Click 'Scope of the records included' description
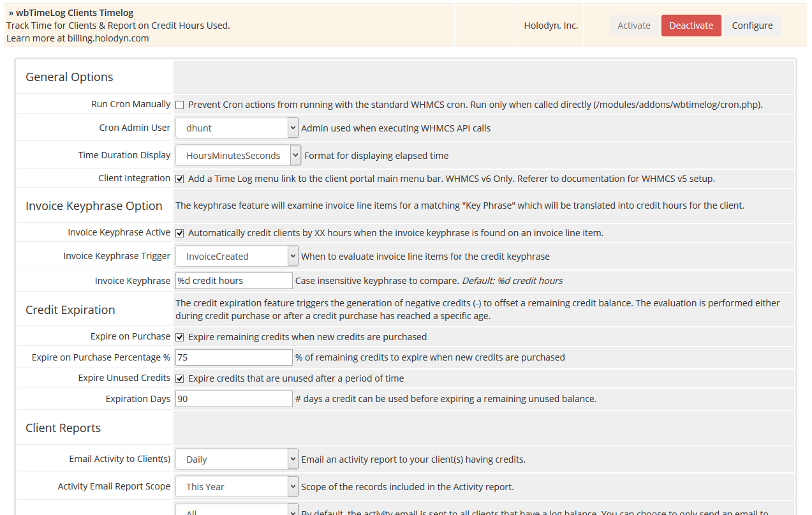This screenshot has width=812, height=515. point(408,486)
